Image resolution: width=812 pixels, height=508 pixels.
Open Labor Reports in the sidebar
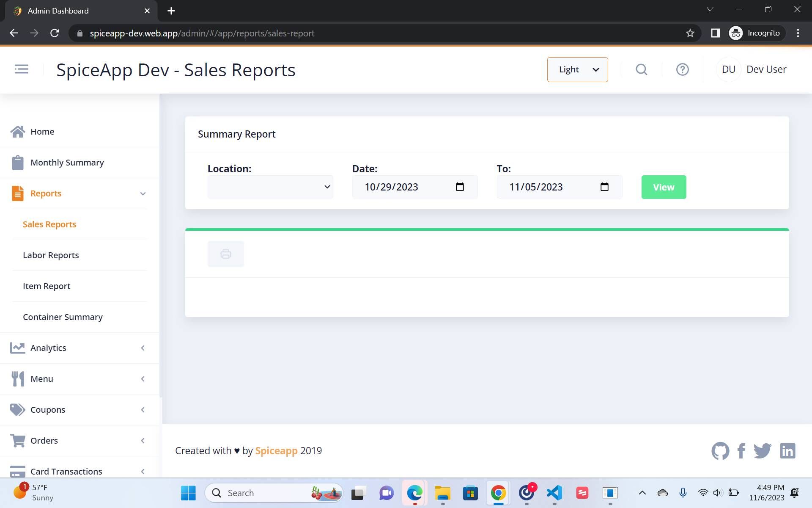click(51, 255)
